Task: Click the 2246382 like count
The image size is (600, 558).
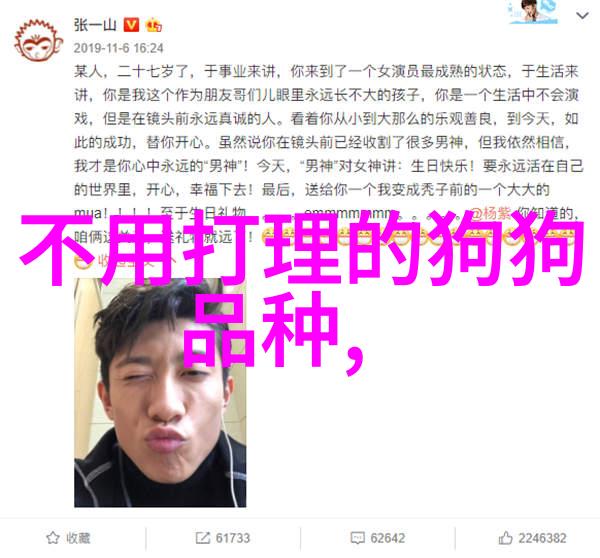Action: coord(542,538)
